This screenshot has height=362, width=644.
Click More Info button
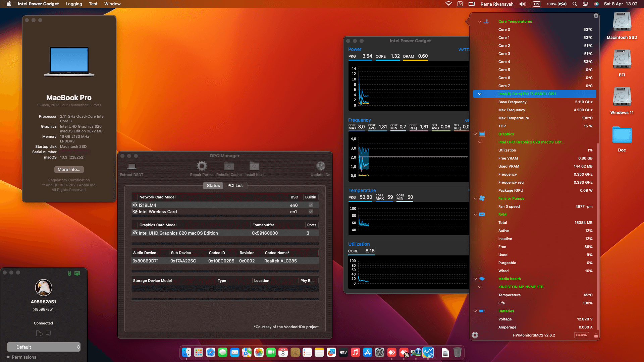69,169
